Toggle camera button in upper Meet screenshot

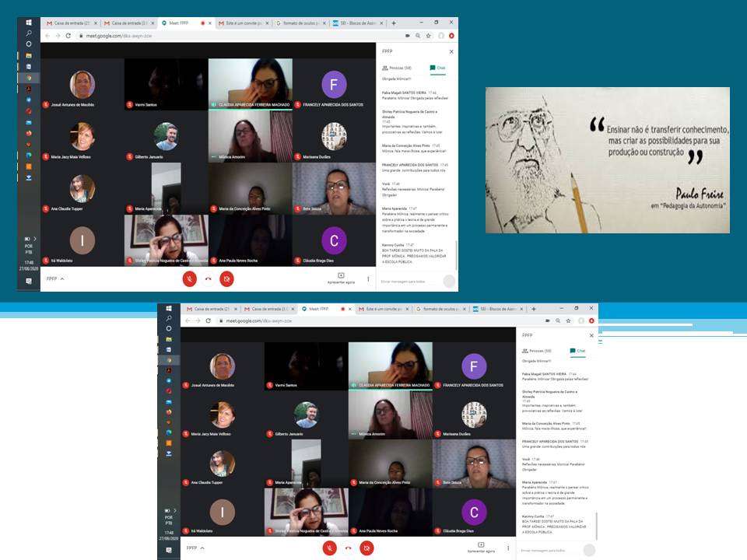tap(226, 279)
